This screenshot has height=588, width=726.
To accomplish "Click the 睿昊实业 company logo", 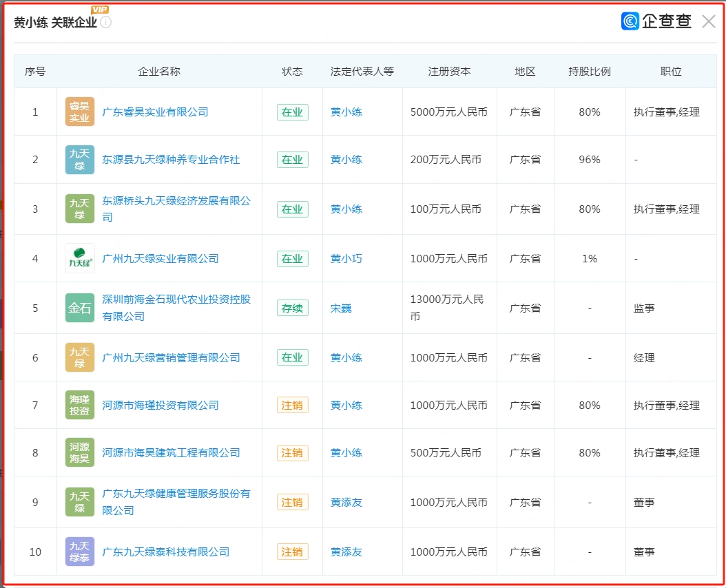I will point(80,112).
